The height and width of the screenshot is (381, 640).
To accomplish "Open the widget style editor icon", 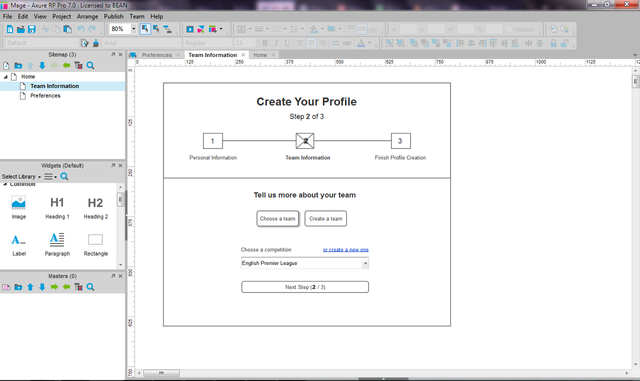I will [84, 43].
